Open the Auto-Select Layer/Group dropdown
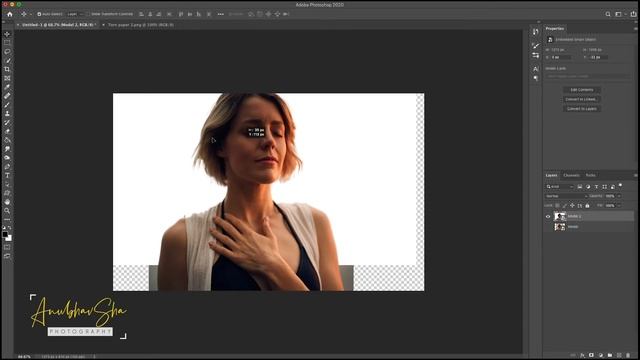640x360 pixels. [75, 14]
